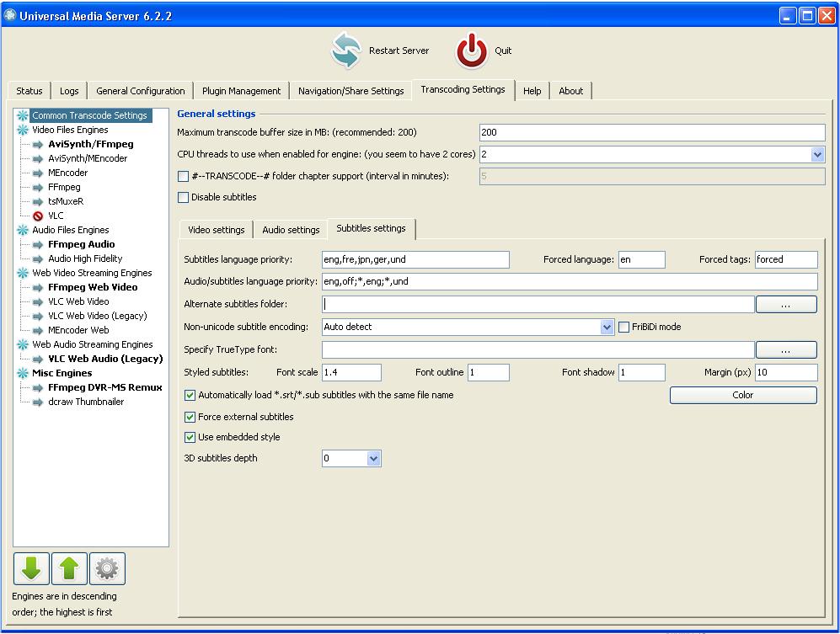840x634 pixels.
Task: Open the Navigation/Share Settings tab
Action: [350, 91]
